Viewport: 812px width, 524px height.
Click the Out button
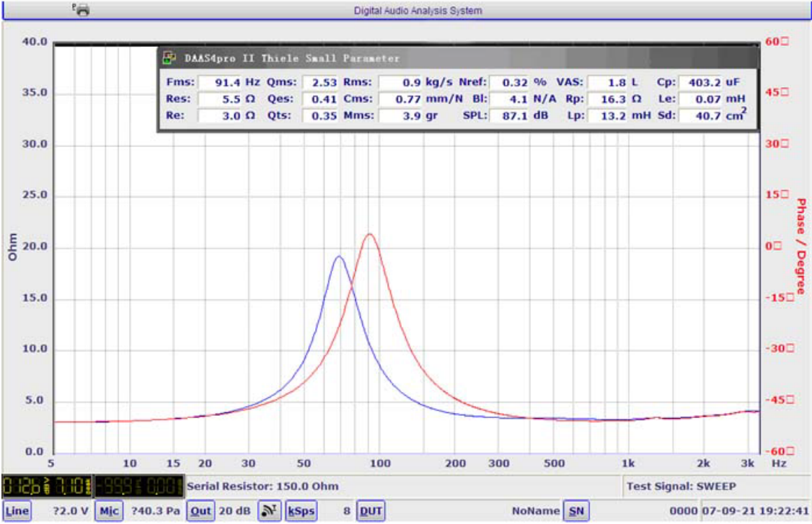[200, 511]
